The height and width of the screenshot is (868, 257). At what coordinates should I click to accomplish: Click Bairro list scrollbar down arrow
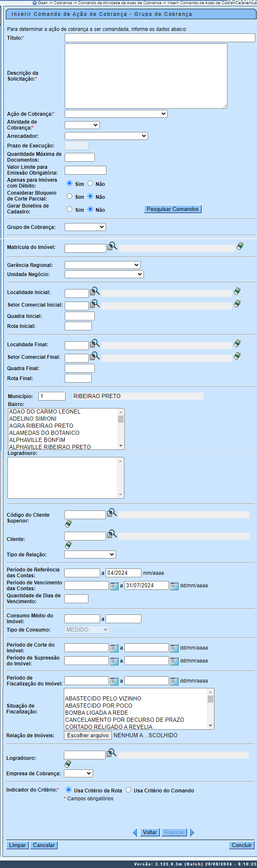point(121,446)
